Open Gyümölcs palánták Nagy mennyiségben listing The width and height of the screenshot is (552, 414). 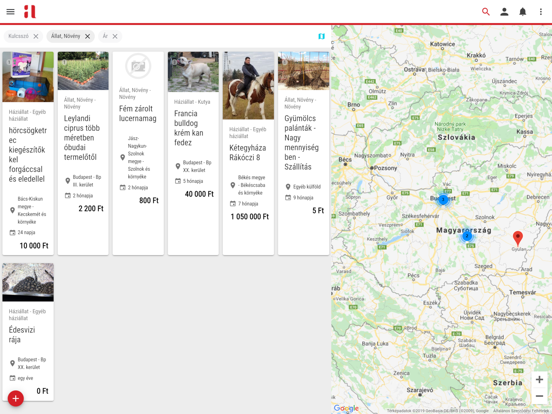[301, 143]
